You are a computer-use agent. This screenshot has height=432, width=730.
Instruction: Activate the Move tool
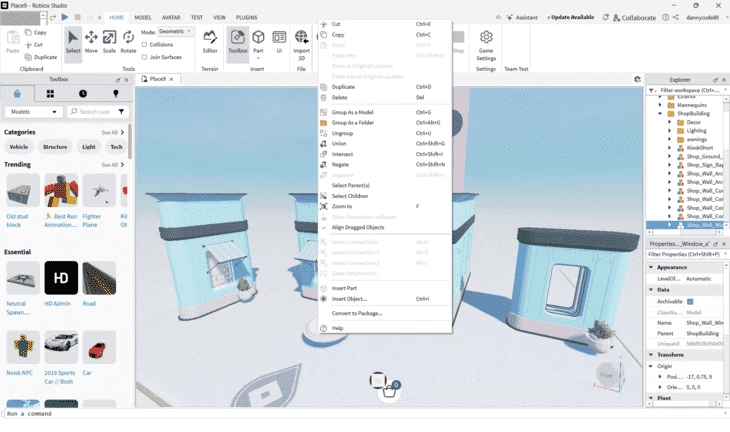click(91, 43)
